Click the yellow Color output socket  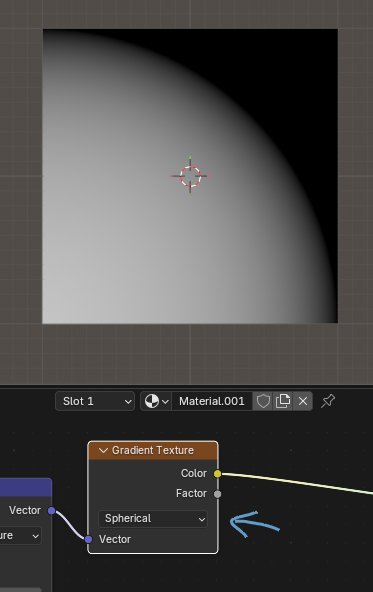217,473
